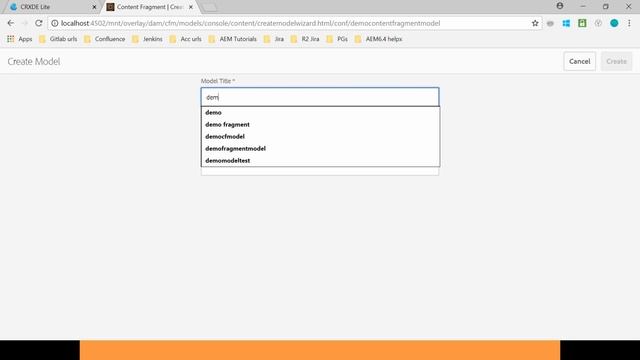Close the CRXDE Lite tab
This screenshot has width=640, height=360.
pyautogui.click(x=94, y=7)
